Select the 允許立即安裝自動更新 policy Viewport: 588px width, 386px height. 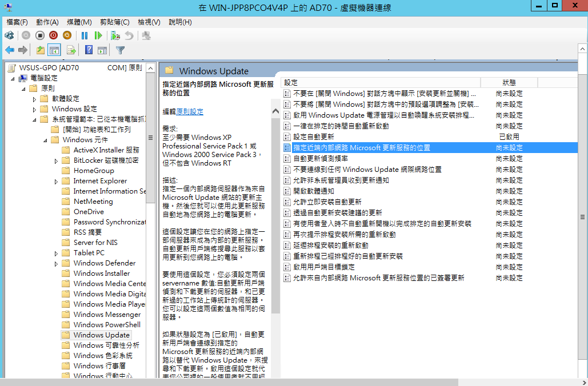[x=430, y=202]
